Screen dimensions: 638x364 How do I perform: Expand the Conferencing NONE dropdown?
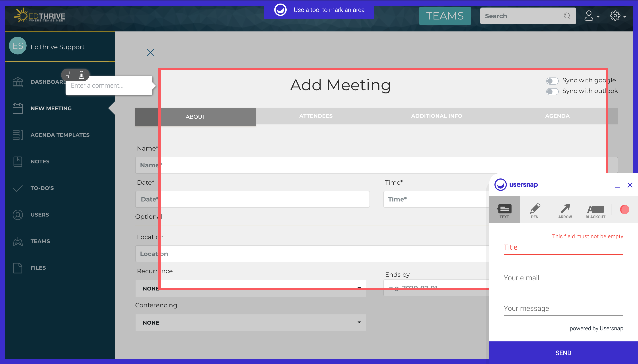(251, 323)
